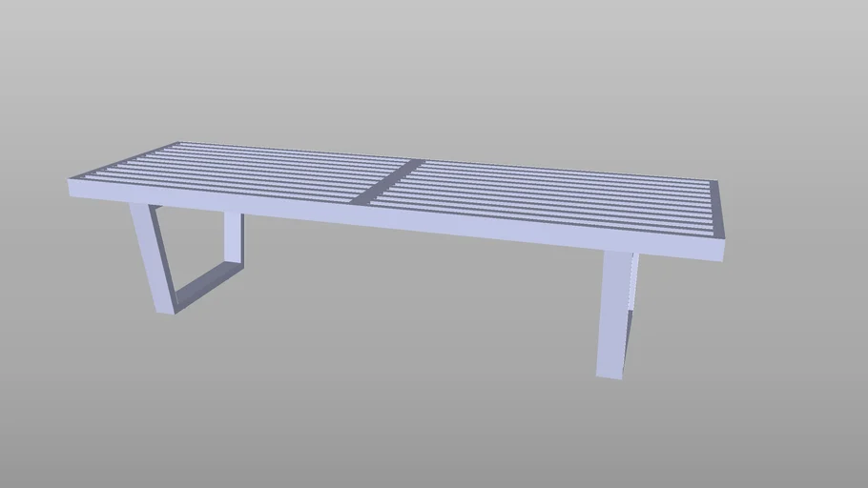868x488 pixels.
Task: Click the empty background above the bench
Action: tap(429, 67)
